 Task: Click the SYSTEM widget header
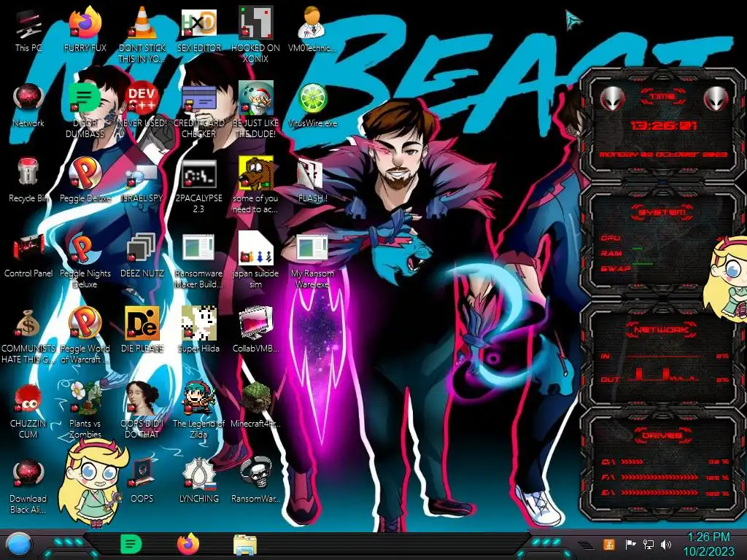661,212
